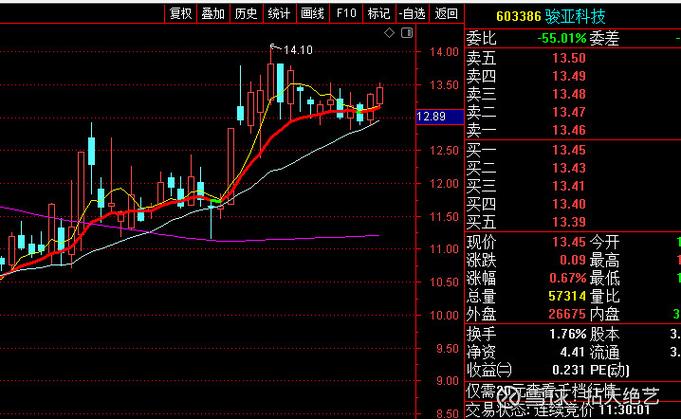The width and height of the screenshot is (681, 419).
Task: Select stock title 603386 骏亚科技
Action: click(x=551, y=16)
